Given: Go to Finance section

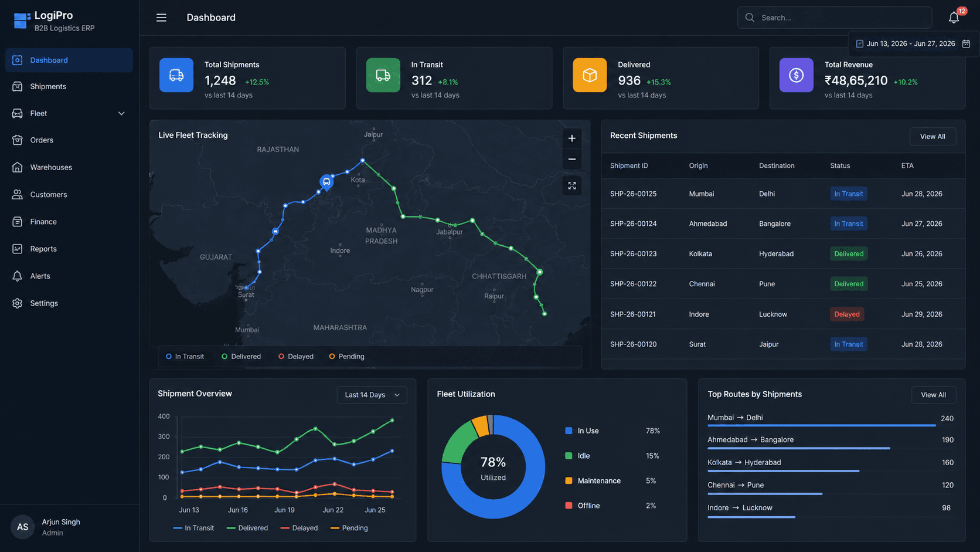Looking at the screenshot, I should (69, 222).
